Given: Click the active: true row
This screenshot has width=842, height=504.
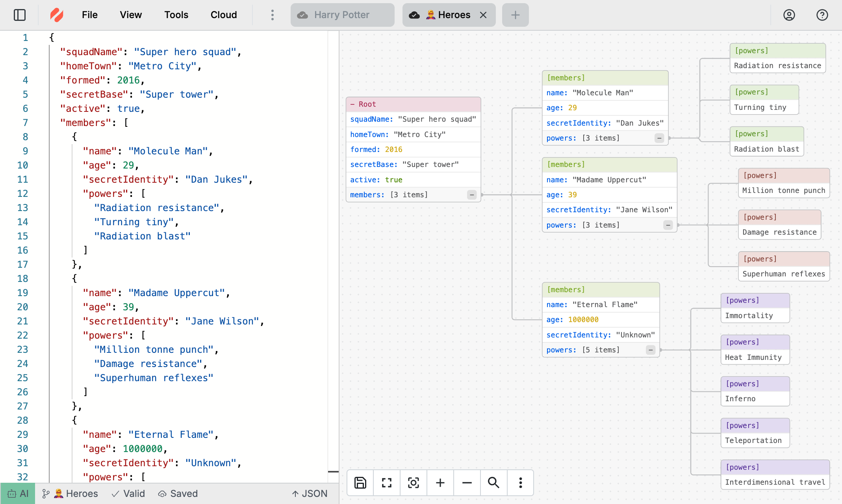Looking at the screenshot, I should tap(413, 180).
